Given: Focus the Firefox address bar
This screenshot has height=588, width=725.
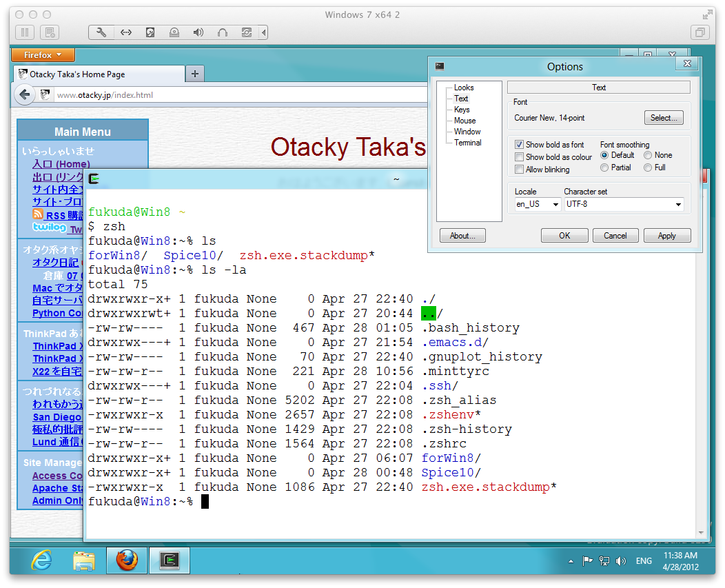Looking at the screenshot, I should [241, 95].
